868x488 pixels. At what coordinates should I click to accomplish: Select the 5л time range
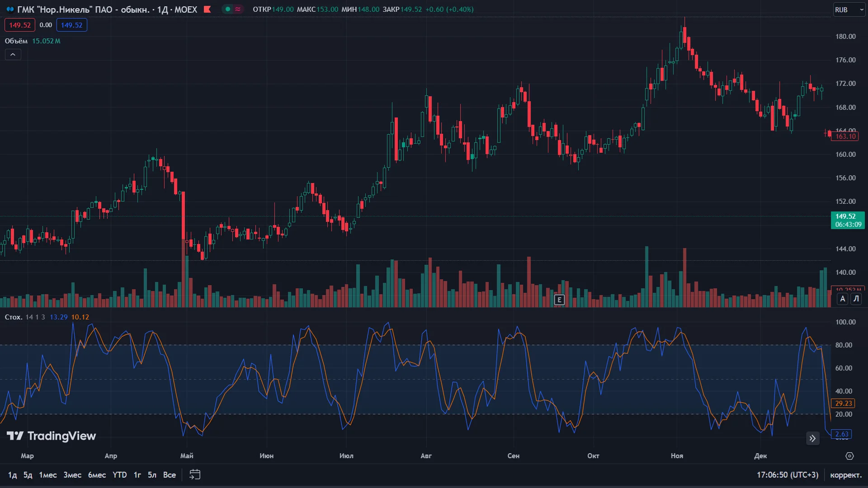pos(152,475)
